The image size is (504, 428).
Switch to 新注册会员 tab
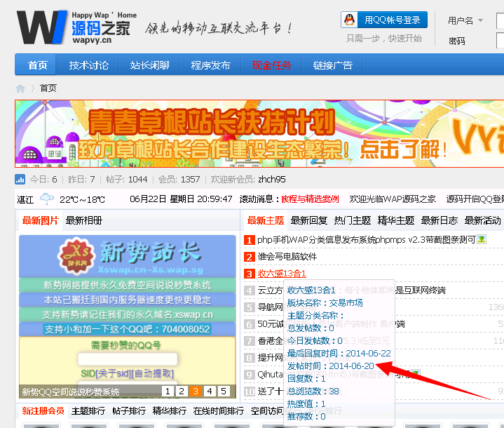[43, 411]
